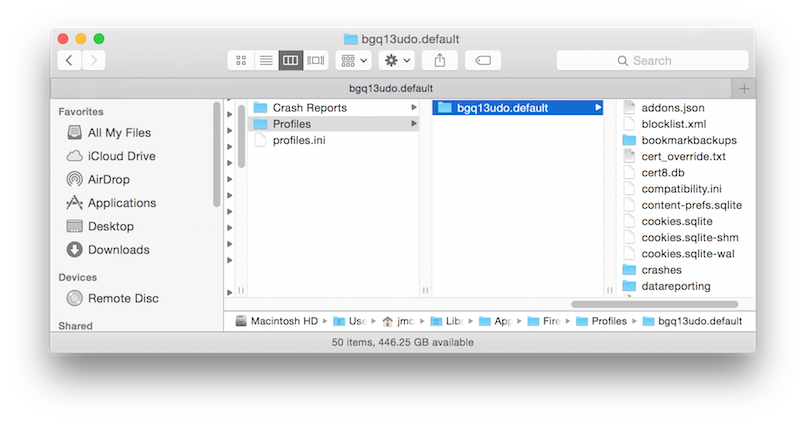Click the Devices sidebar heading
Screen dimensions: 806x425
point(78,278)
